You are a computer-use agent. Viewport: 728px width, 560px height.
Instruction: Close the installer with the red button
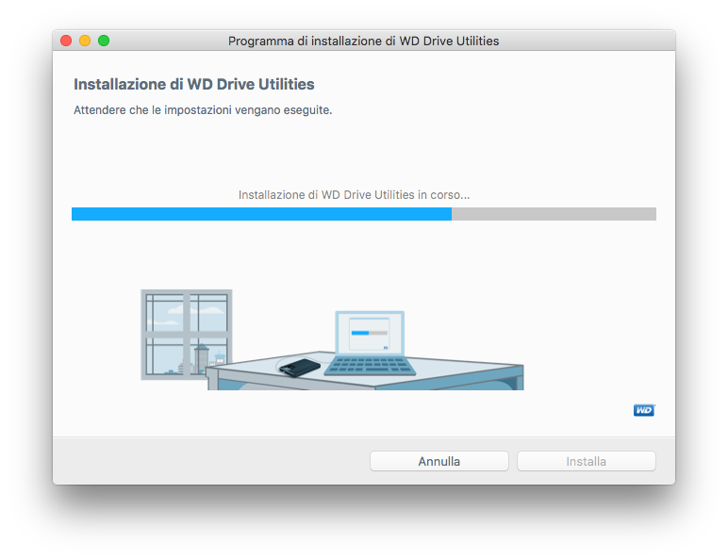[66, 41]
